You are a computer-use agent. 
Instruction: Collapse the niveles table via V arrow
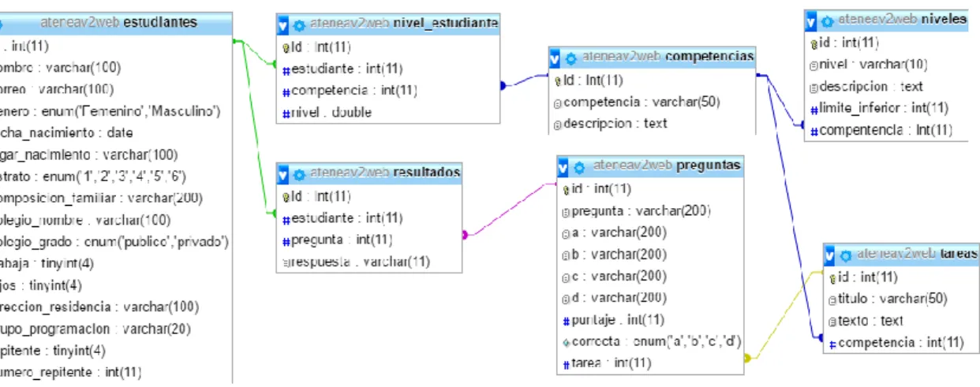point(811,20)
